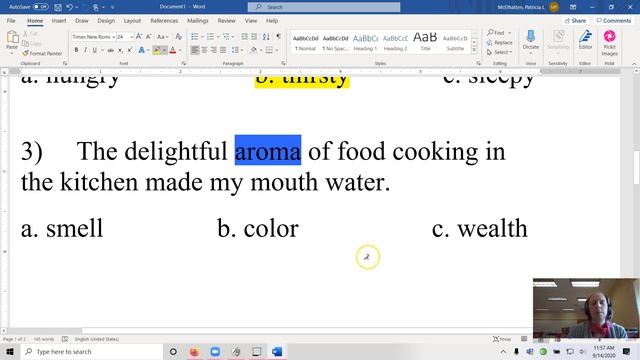This screenshot has width=640, height=360.
Task: Increase paragraph indent
Action: 254,37
